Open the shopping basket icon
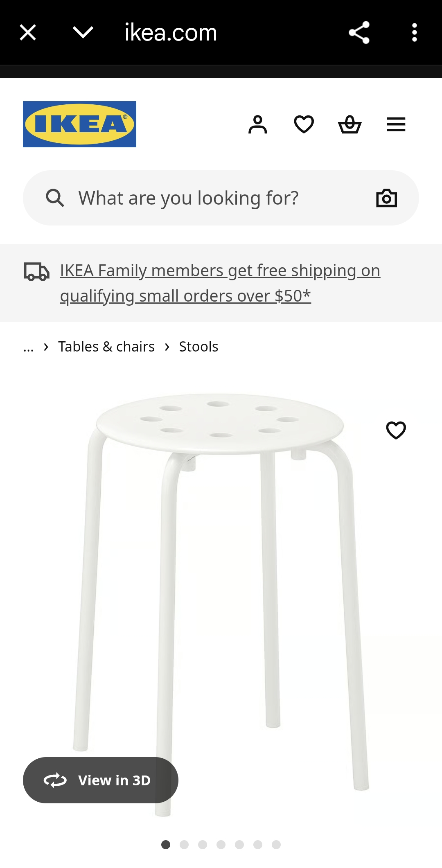Image resolution: width=442 pixels, height=868 pixels. [350, 124]
